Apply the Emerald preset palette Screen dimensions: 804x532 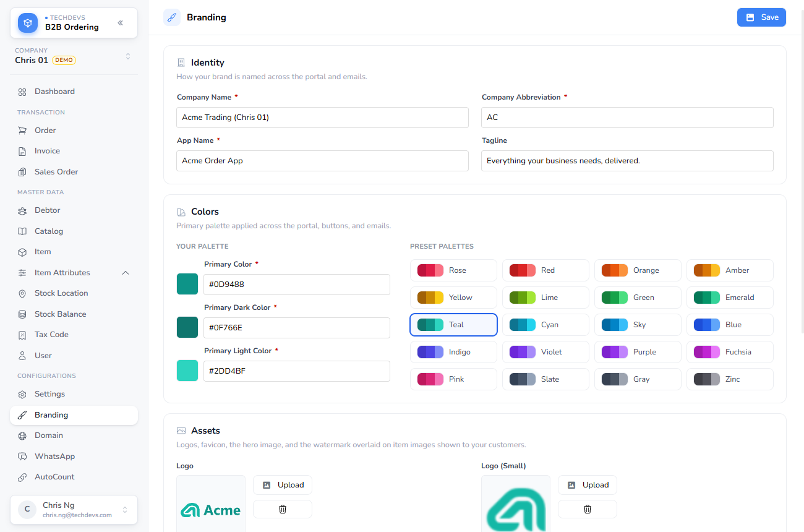point(730,298)
